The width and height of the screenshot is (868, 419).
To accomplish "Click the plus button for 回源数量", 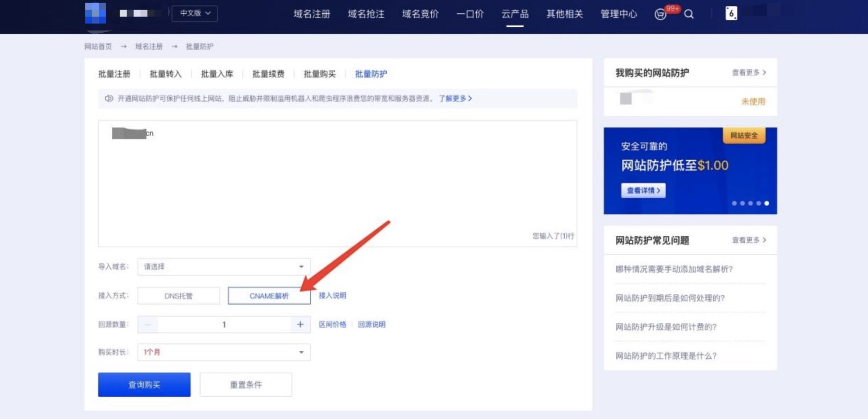I will 300,324.
